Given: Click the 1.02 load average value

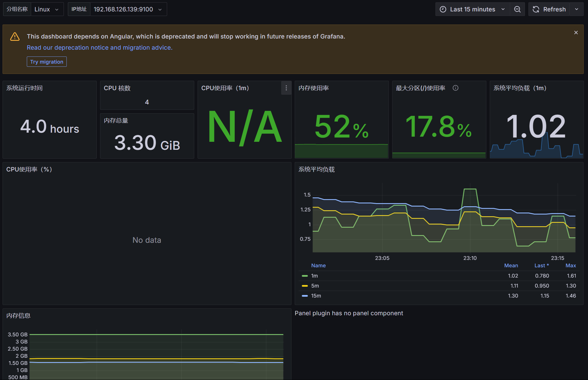Looking at the screenshot, I should pos(536,127).
